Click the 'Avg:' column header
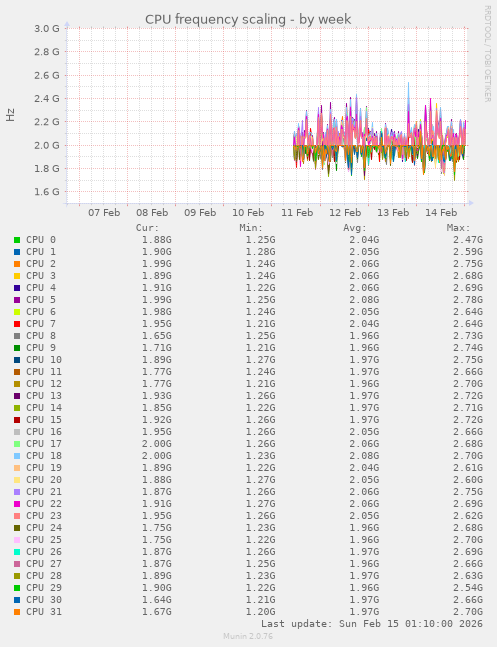 point(355,228)
